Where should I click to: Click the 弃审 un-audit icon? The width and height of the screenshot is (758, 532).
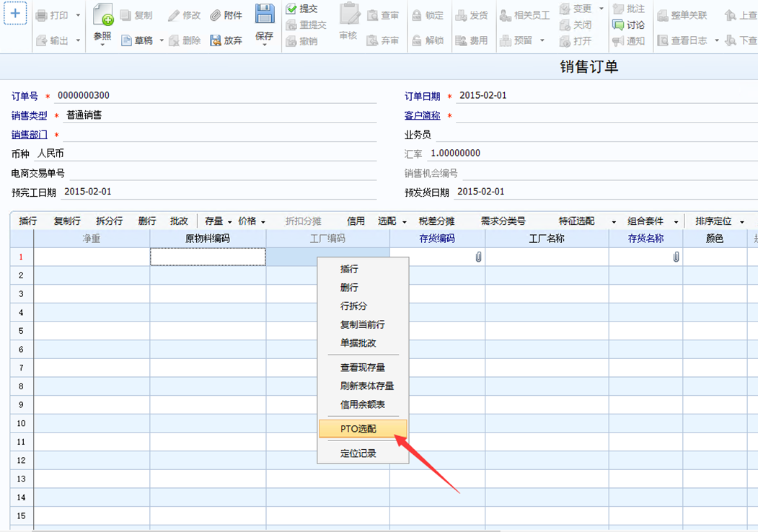pos(372,40)
